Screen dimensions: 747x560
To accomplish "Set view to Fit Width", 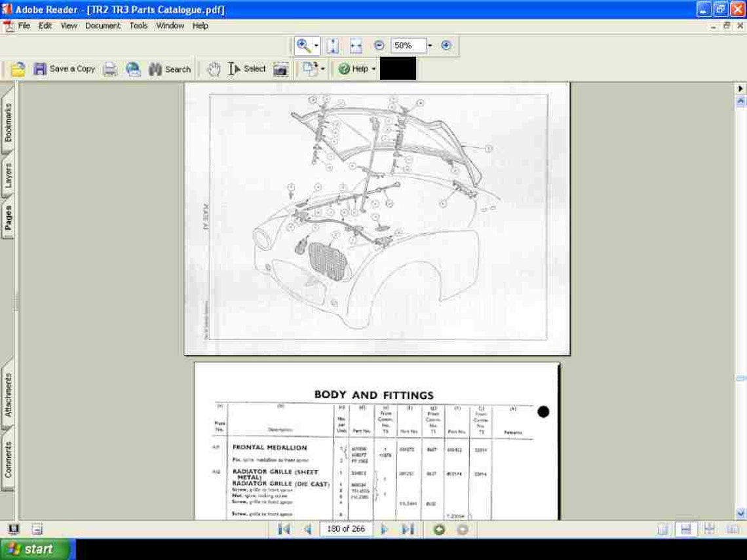I will (356, 46).
